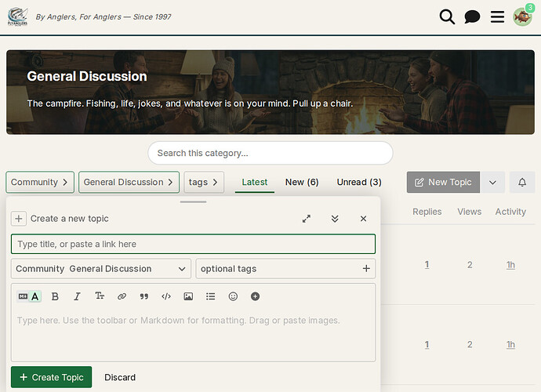Screen dimensions: 541x392
Task: Switch to the Unread (3) tab
Action: coord(359,182)
